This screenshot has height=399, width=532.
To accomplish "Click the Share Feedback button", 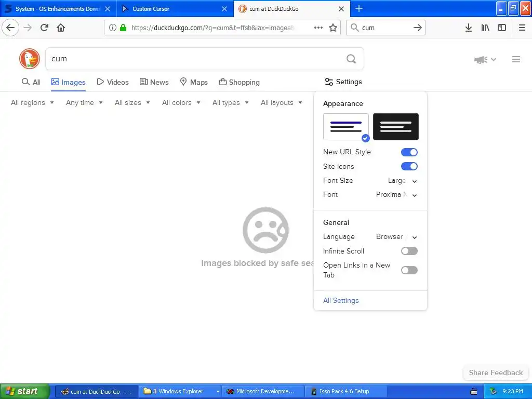I will pyautogui.click(x=496, y=373).
